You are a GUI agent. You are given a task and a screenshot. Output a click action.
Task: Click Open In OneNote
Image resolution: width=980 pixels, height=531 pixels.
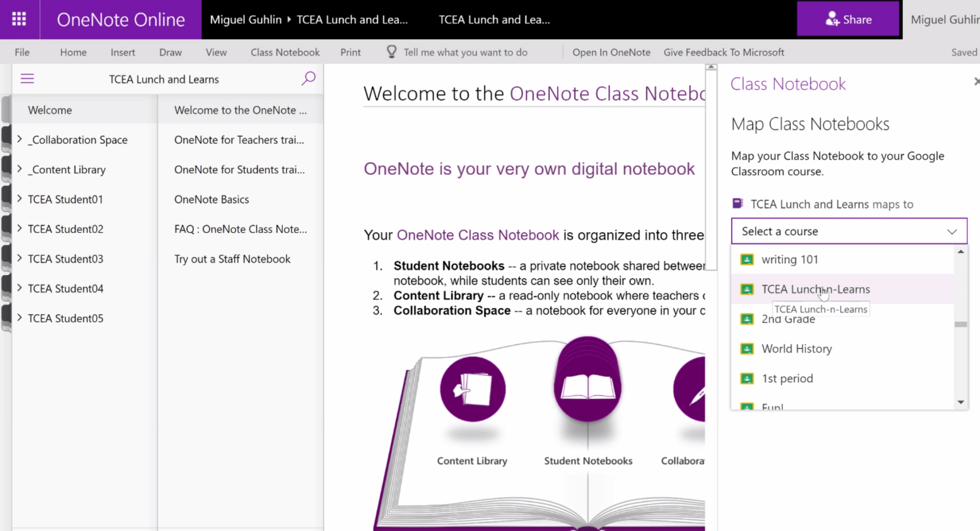[611, 52]
